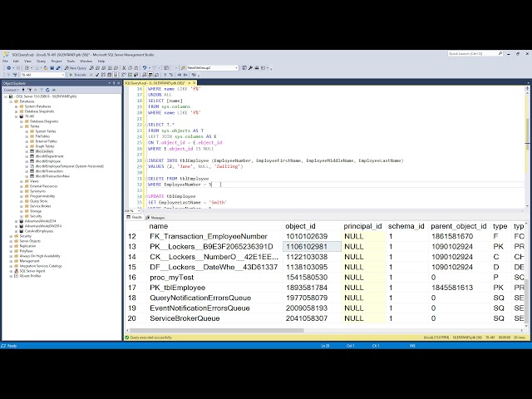Open the File menu

pyautogui.click(x=6, y=61)
